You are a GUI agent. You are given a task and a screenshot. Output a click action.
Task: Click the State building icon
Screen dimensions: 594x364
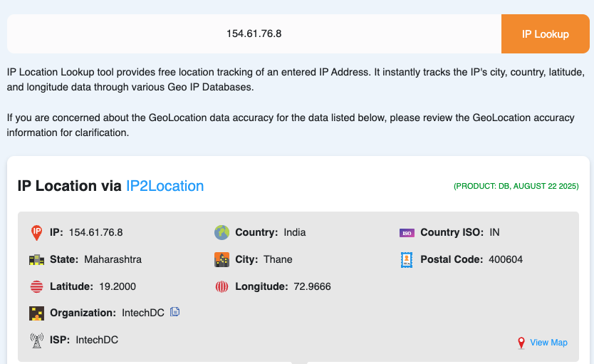[36, 260]
